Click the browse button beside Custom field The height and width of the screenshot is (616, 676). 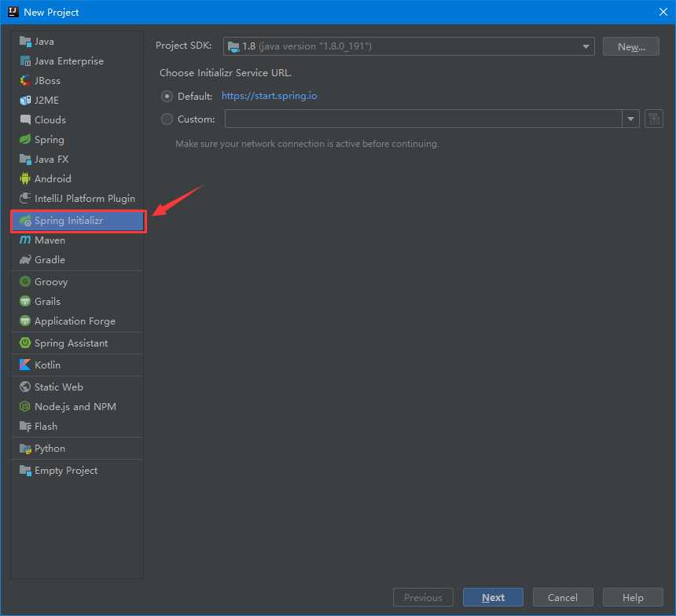pos(653,119)
